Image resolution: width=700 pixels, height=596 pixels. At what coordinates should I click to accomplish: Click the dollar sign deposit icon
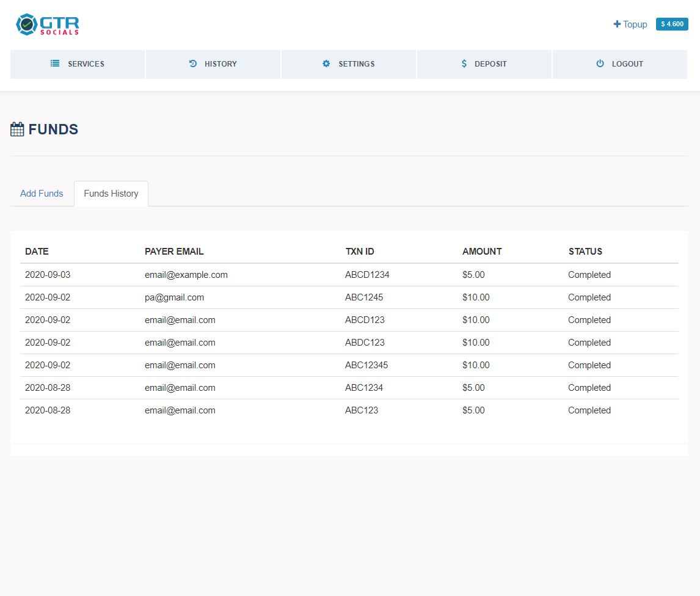click(464, 64)
